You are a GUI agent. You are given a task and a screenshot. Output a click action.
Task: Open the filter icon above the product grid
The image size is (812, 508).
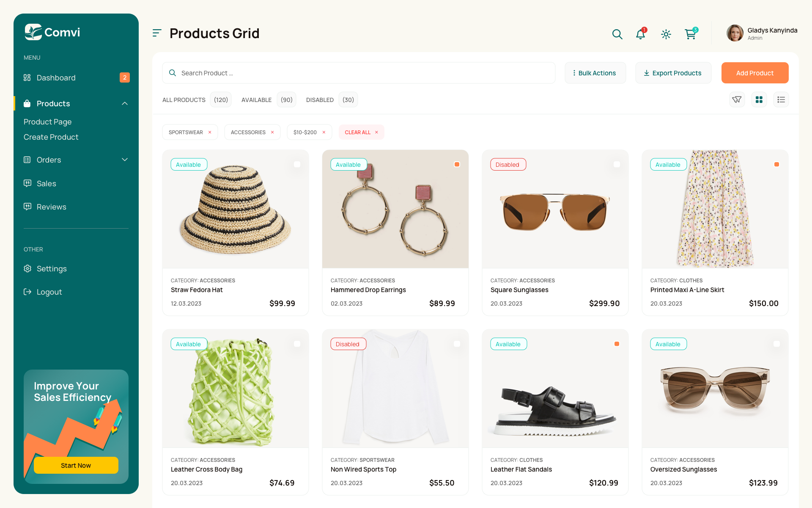pos(737,99)
